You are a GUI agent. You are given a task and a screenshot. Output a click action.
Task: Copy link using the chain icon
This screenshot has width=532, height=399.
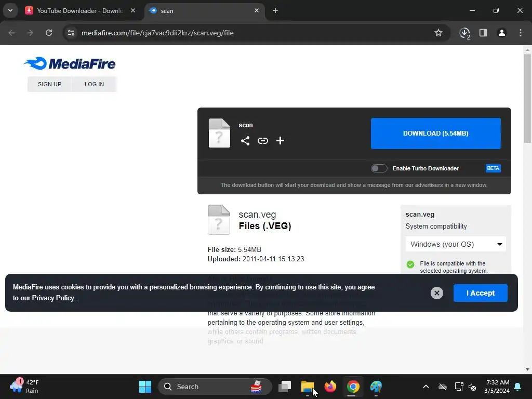pos(262,140)
